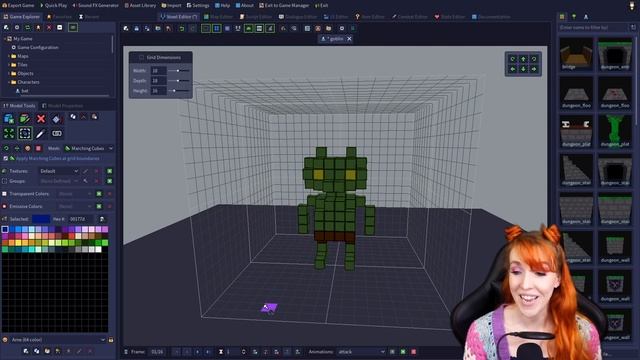Click green add button for Emissive Colors
Image resolution: width=640 pixels, height=360 pixels.
(x=99, y=207)
